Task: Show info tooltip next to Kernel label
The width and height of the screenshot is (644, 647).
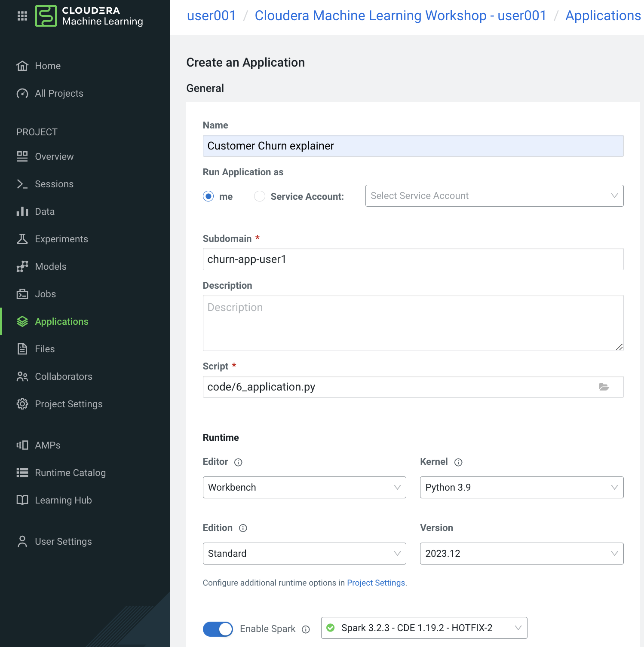Action: coord(458,462)
